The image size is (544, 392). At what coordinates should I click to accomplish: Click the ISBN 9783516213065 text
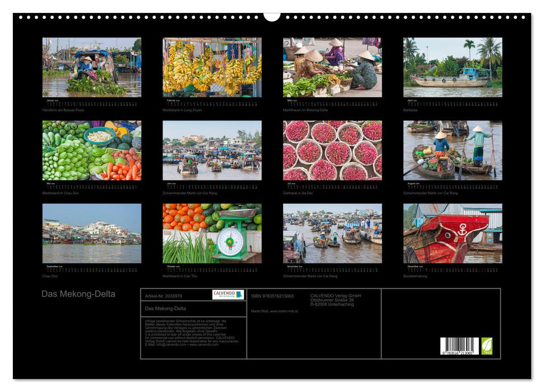click(x=272, y=296)
